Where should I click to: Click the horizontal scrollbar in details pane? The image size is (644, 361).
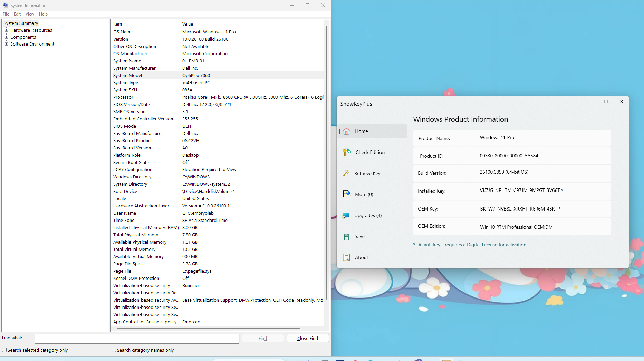coord(208,329)
